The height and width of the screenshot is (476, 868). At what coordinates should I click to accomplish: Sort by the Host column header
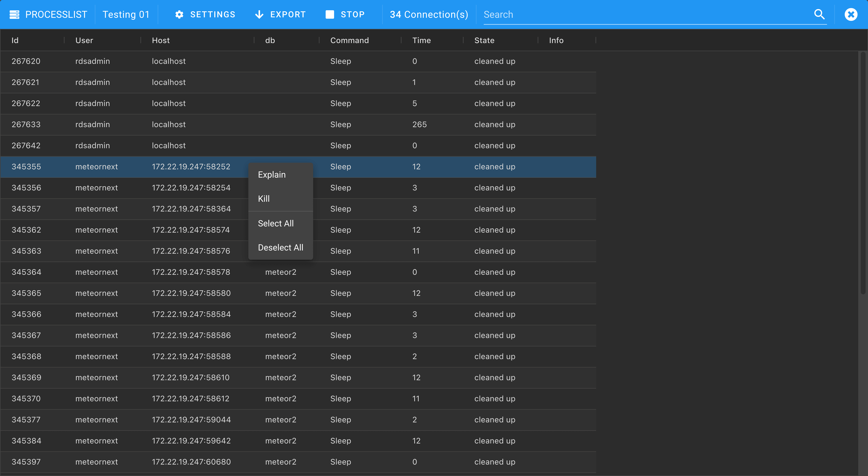pos(161,40)
